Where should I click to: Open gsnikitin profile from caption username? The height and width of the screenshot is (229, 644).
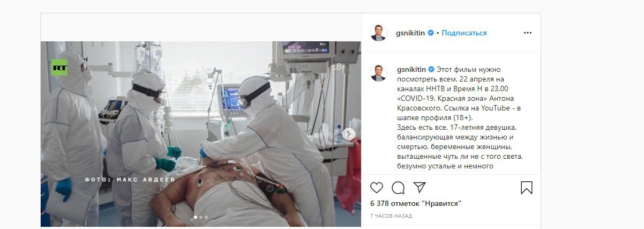411,69
